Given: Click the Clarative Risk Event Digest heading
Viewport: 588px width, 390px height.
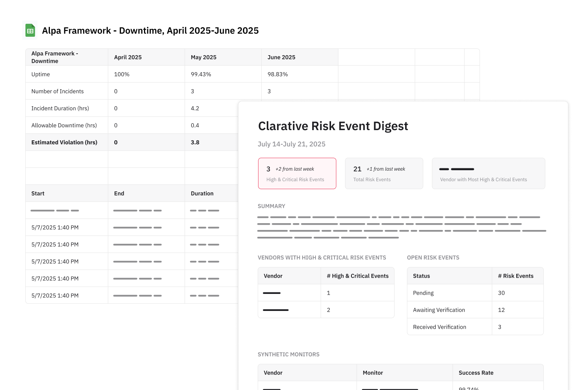Looking at the screenshot, I should [x=333, y=126].
